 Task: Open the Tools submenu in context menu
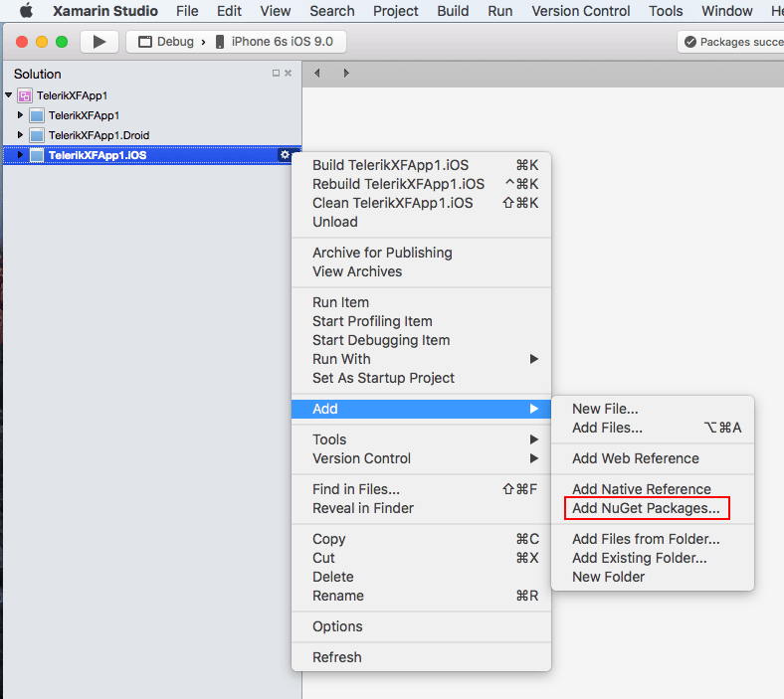(x=421, y=439)
